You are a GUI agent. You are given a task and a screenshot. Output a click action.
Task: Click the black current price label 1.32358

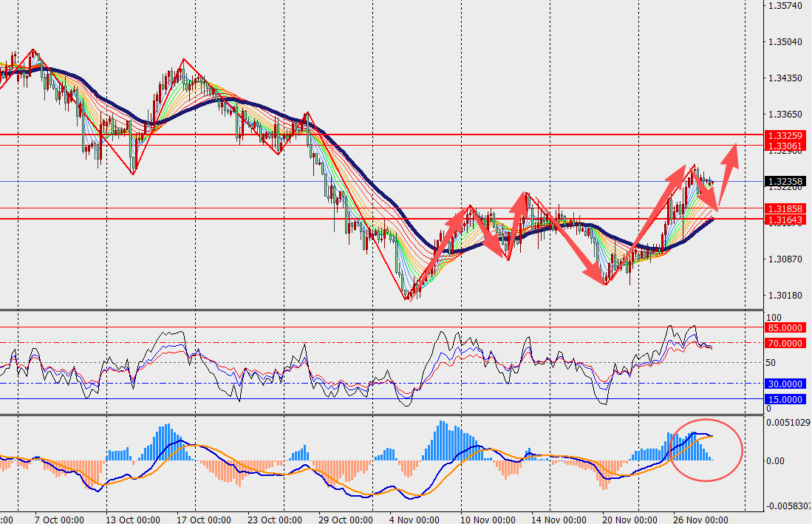point(785,181)
